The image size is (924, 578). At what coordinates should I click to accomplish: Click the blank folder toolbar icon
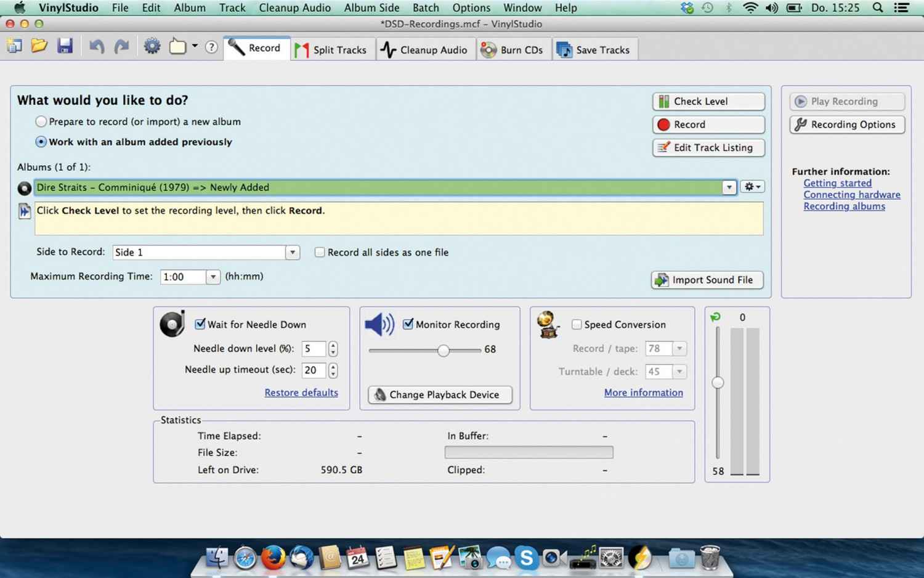pos(178,47)
